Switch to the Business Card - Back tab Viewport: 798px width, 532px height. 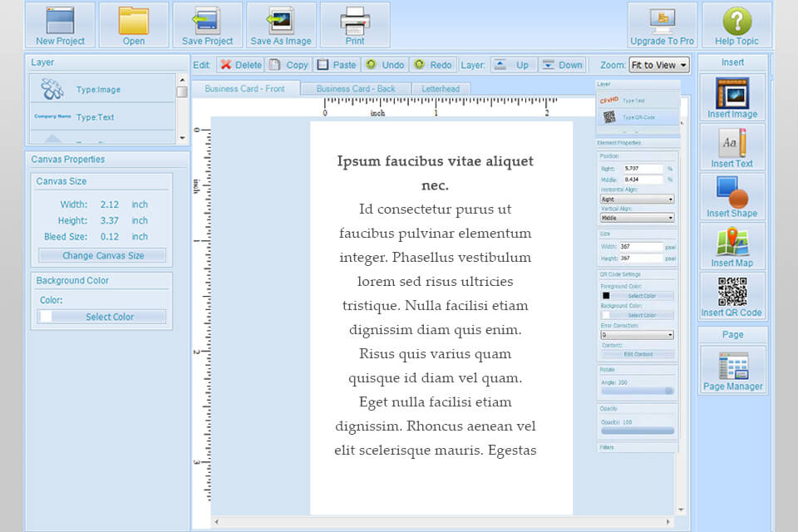tap(356, 89)
